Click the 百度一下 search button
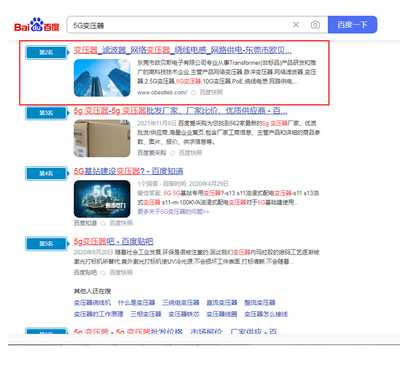Image resolution: width=400 pixels, height=371 pixels. pos(352,25)
